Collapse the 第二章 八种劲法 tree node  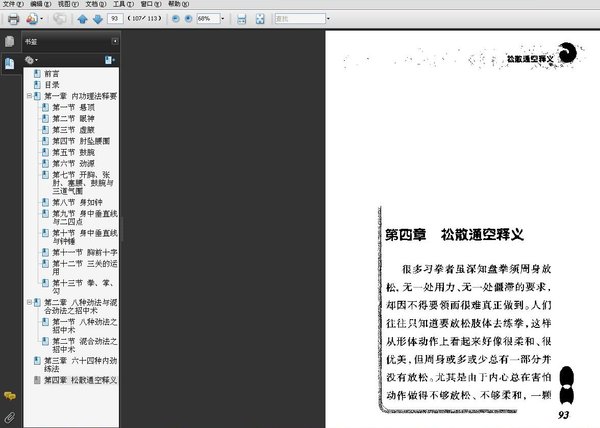coord(29,303)
